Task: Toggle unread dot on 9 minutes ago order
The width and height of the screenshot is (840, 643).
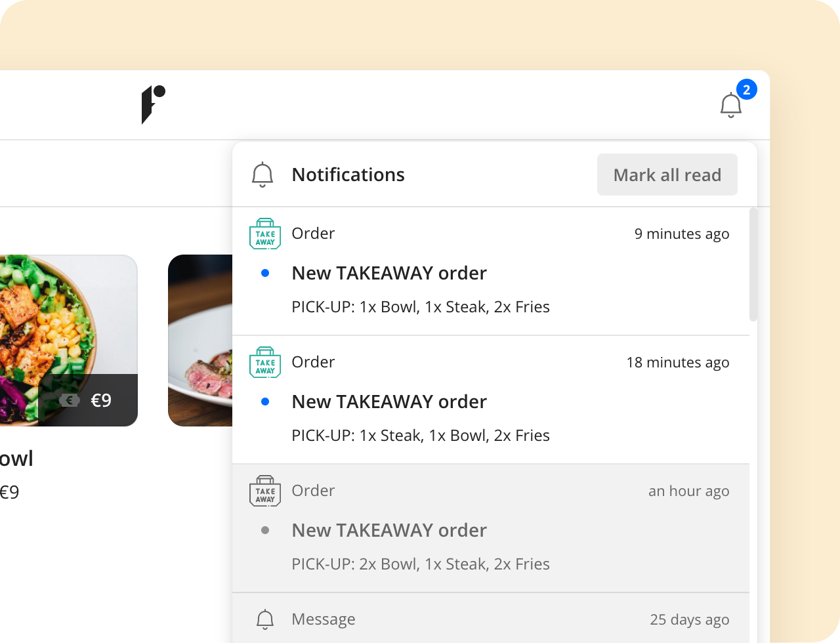Action: [265, 274]
